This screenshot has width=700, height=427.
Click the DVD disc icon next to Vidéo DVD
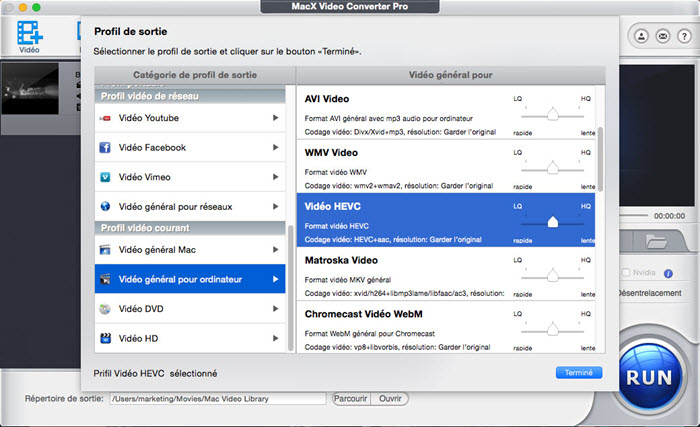coord(104,309)
